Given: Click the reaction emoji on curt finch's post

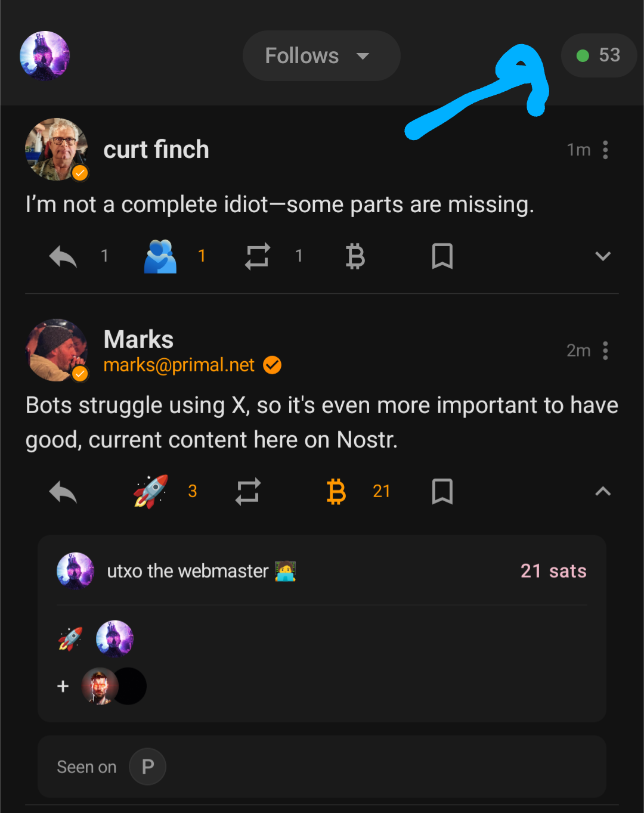Looking at the screenshot, I should 160,256.
